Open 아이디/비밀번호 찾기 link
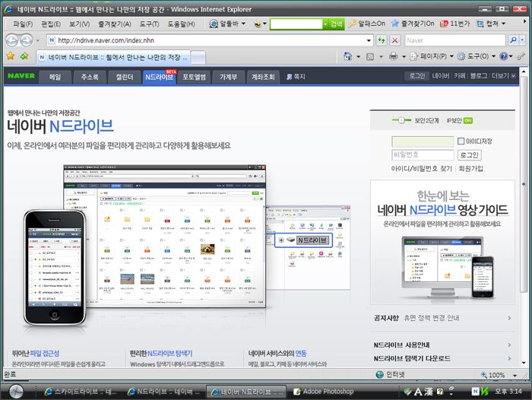Screen dimensions: 532x400 click(x=421, y=168)
